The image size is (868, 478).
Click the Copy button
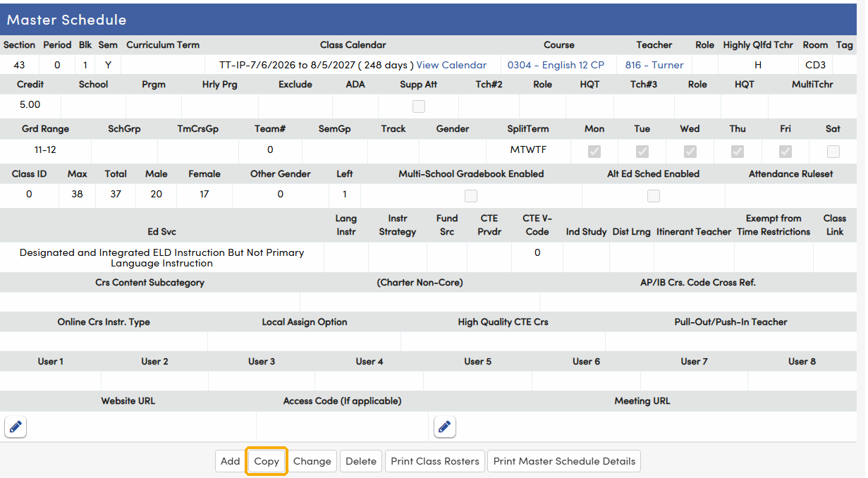tap(267, 461)
